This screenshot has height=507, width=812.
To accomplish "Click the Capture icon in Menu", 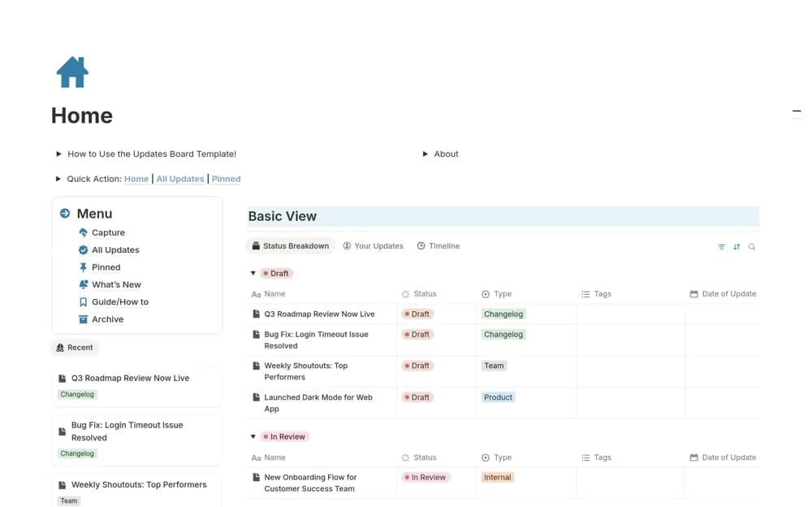I will coord(83,232).
